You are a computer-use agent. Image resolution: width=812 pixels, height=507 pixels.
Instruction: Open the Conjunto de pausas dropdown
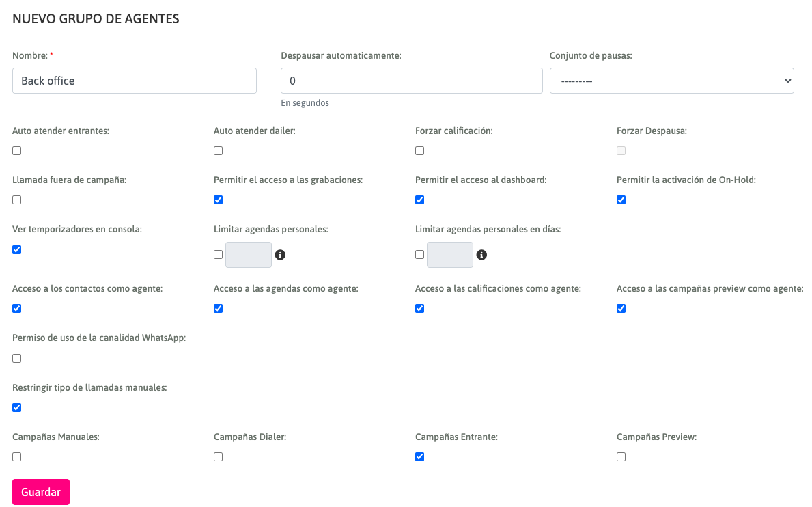point(671,81)
